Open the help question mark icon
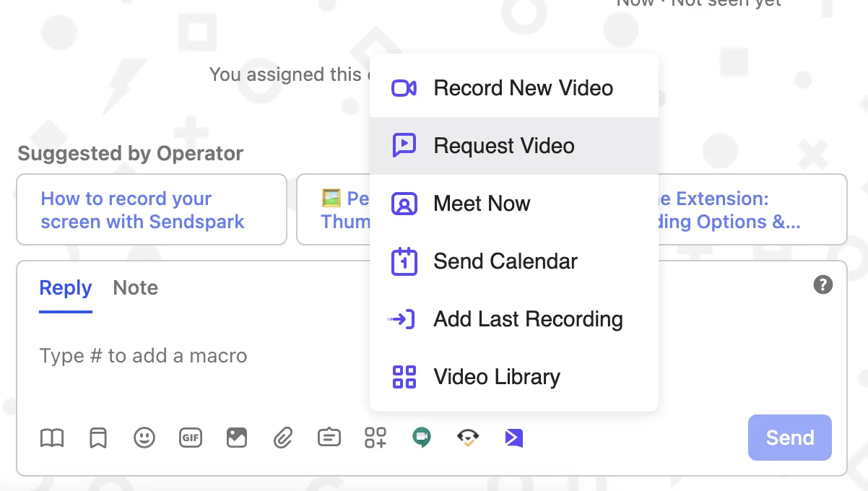Screen dimensions: 868x491 point(823,284)
